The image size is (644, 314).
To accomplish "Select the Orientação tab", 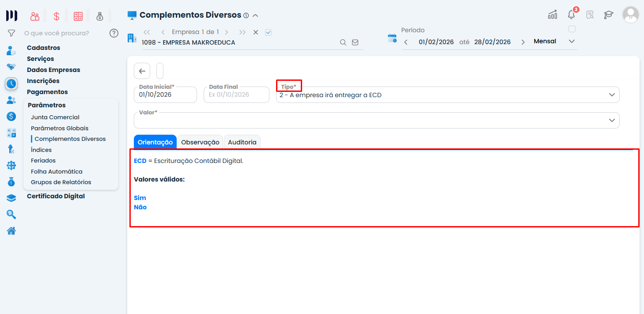I will click(x=155, y=142).
